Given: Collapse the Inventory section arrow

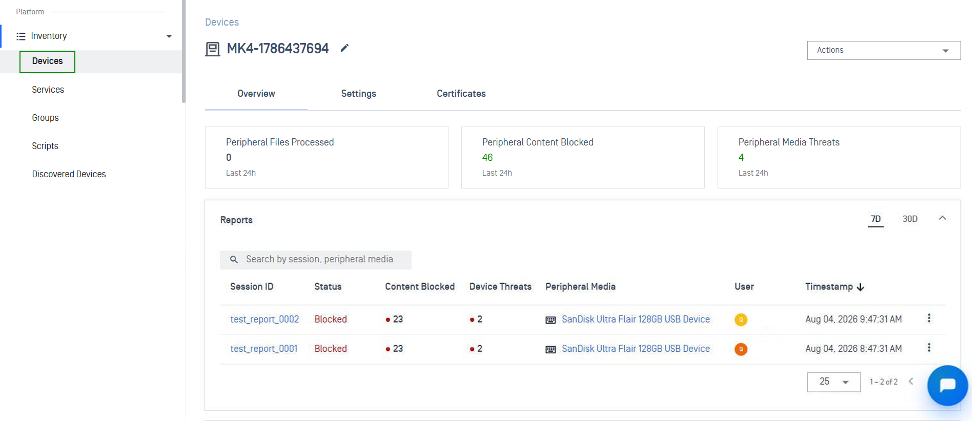Looking at the screenshot, I should click(169, 36).
